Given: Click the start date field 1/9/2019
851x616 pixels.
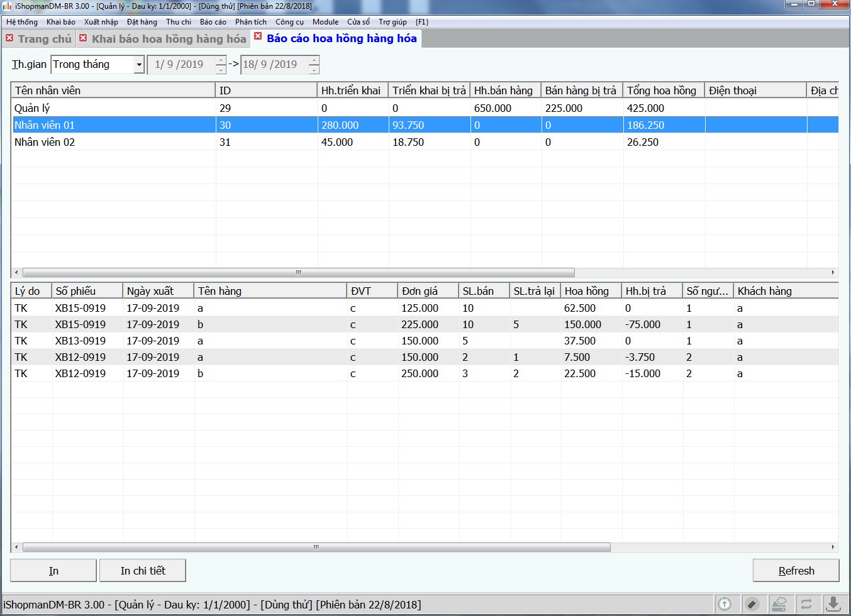Looking at the screenshot, I should point(182,65).
